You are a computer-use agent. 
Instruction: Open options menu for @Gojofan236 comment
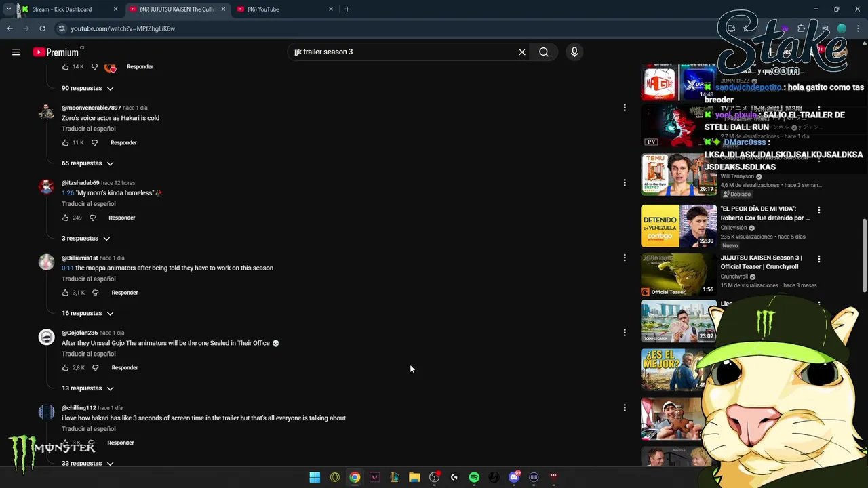pyautogui.click(x=625, y=333)
